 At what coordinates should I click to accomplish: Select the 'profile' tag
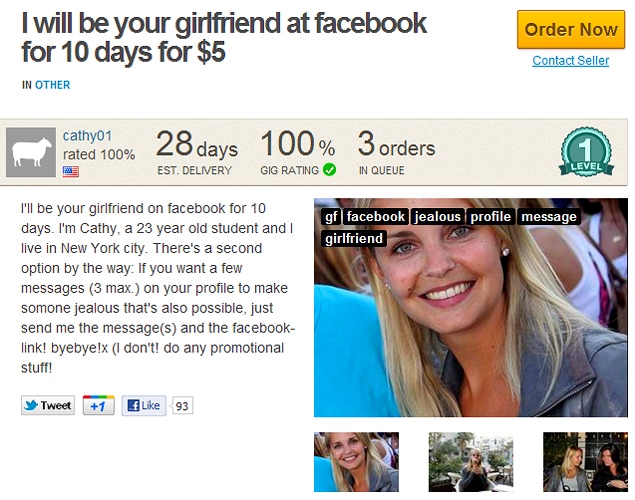pyautogui.click(x=490, y=217)
